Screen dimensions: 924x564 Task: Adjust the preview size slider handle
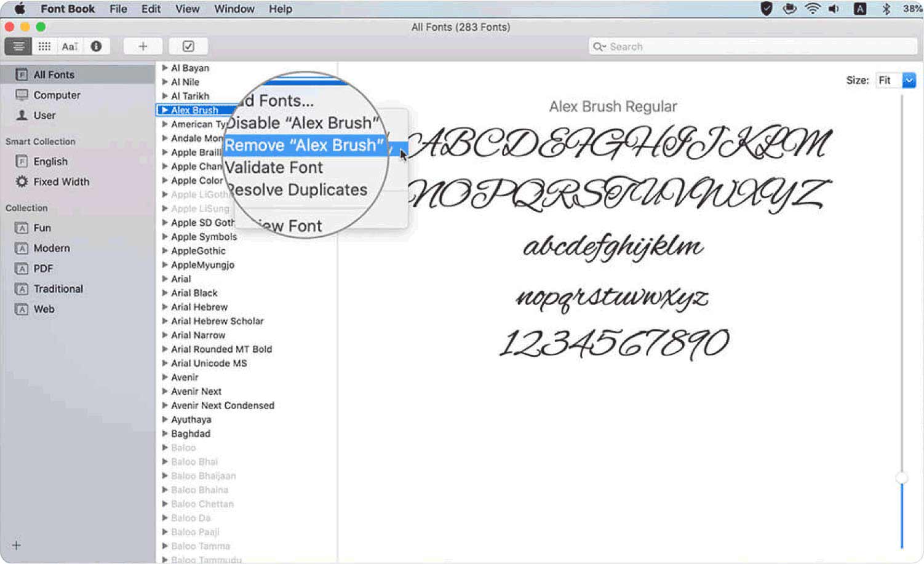click(902, 478)
